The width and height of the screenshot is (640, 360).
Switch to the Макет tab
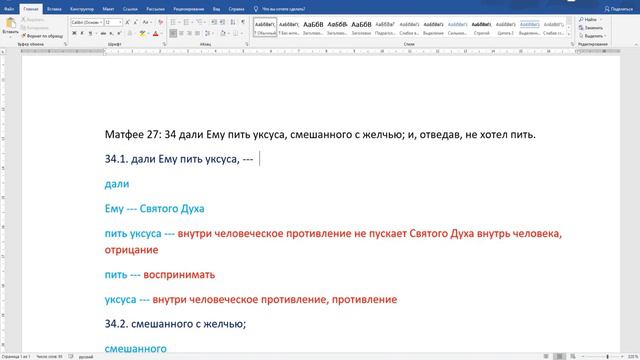pos(108,9)
